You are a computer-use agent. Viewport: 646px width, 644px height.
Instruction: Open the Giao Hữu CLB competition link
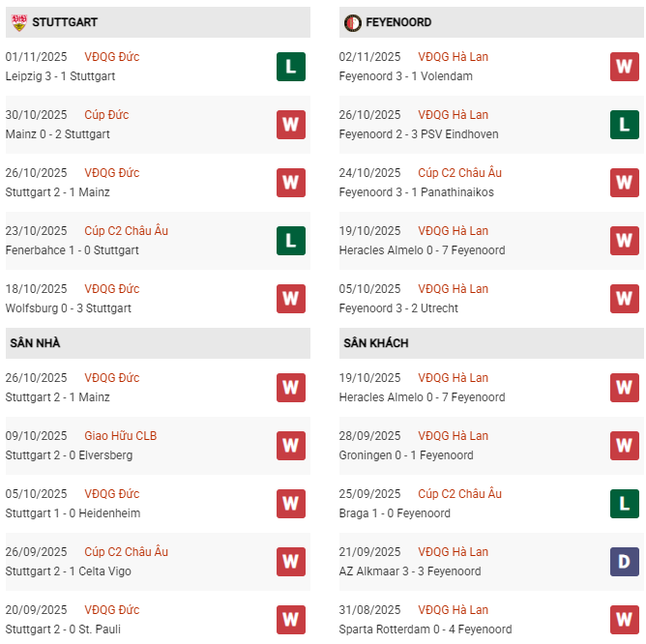120,436
